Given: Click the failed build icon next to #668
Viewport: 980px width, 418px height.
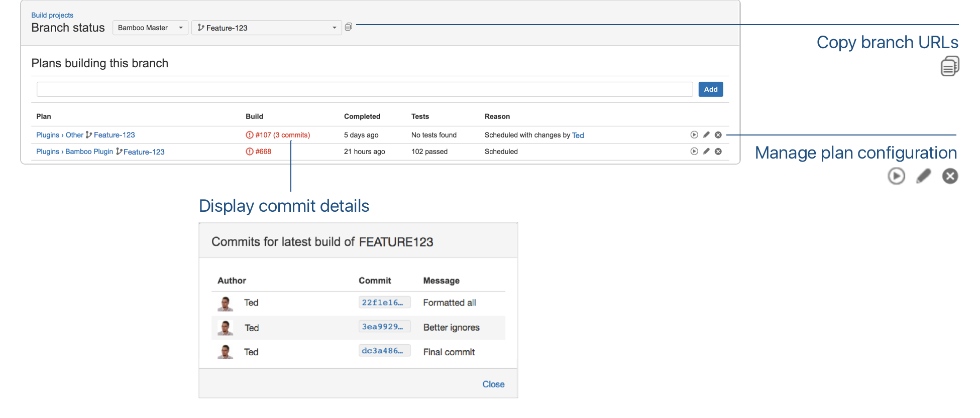Looking at the screenshot, I should pyautogui.click(x=250, y=152).
